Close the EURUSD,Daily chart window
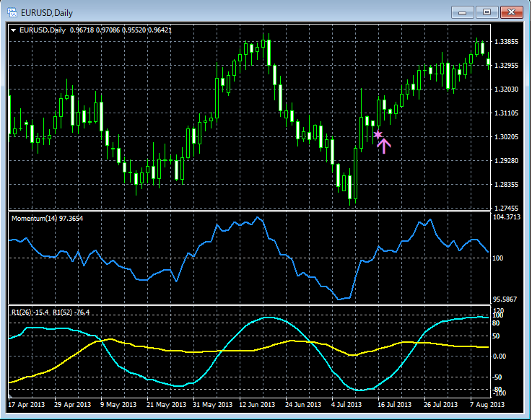 pyautogui.click(x=513, y=12)
